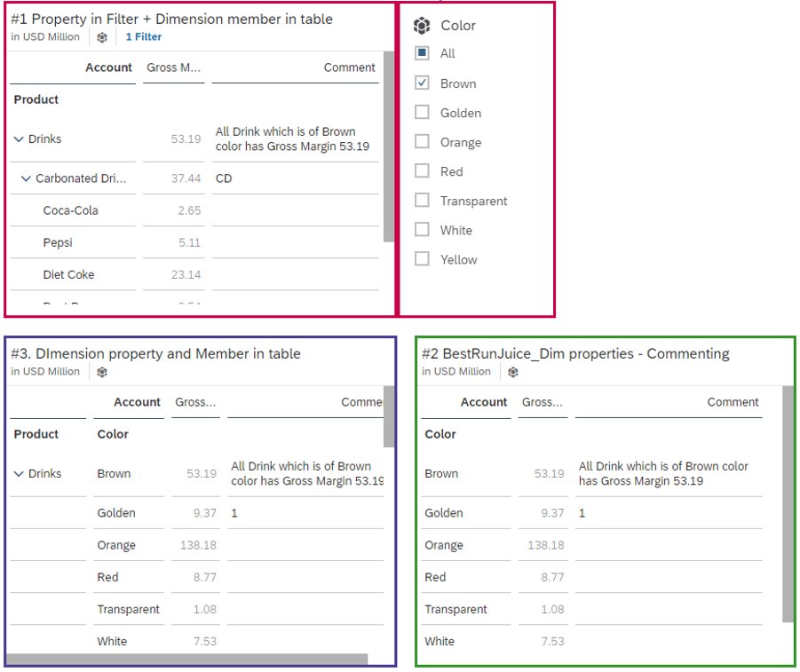This screenshot has height=672, width=800.
Task: Click the dimension settings icon in widget #1
Action: [100, 37]
